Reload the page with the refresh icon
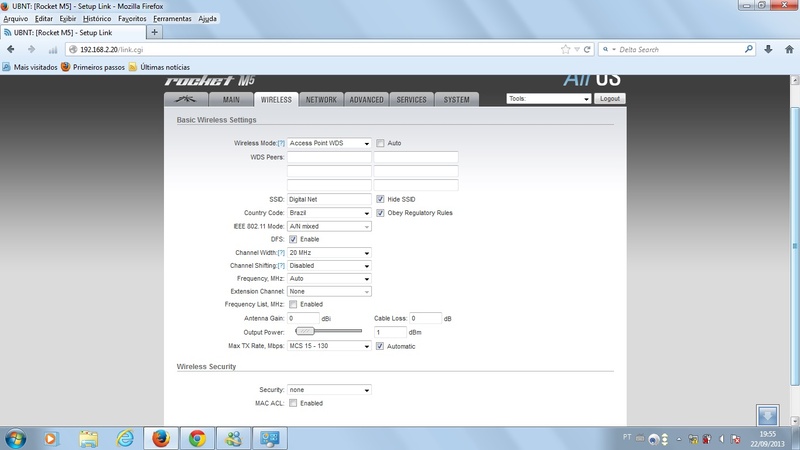Image resolution: width=800 pixels, height=450 pixels. [587, 49]
